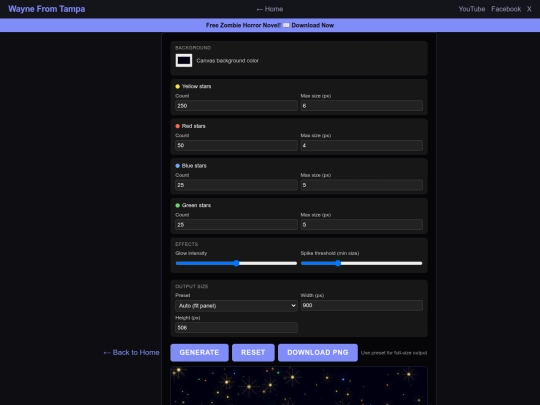Viewport: 540px width, 405px height.
Task: Click the Spike threshold (min size) label
Action: point(330,253)
